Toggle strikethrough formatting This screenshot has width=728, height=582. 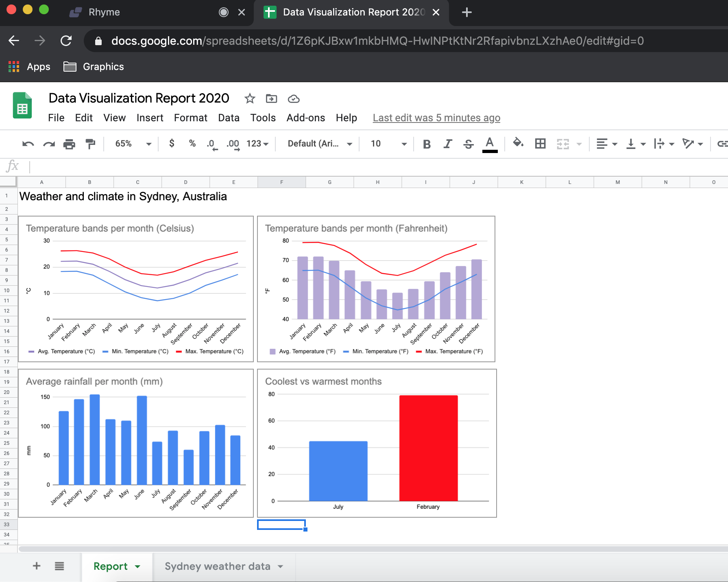pyautogui.click(x=469, y=144)
